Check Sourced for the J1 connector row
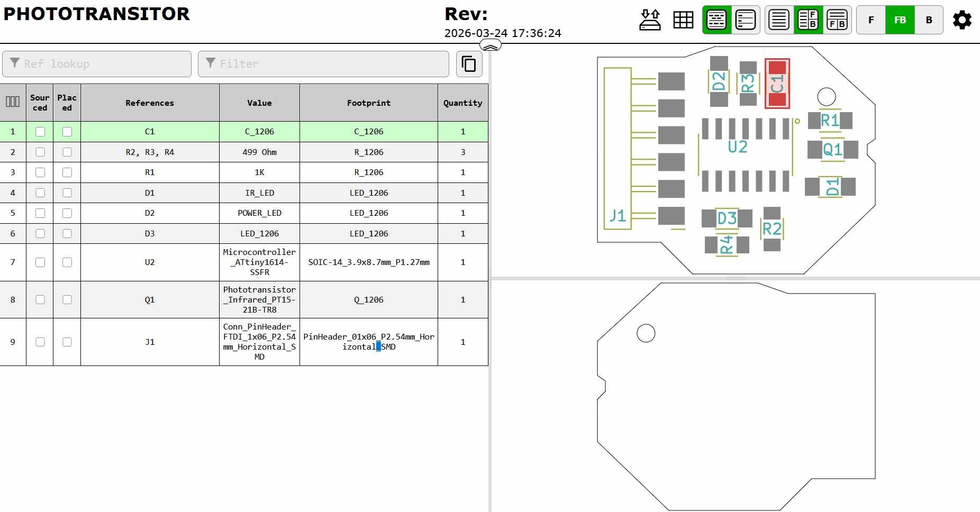This screenshot has height=512, width=980. [x=40, y=342]
